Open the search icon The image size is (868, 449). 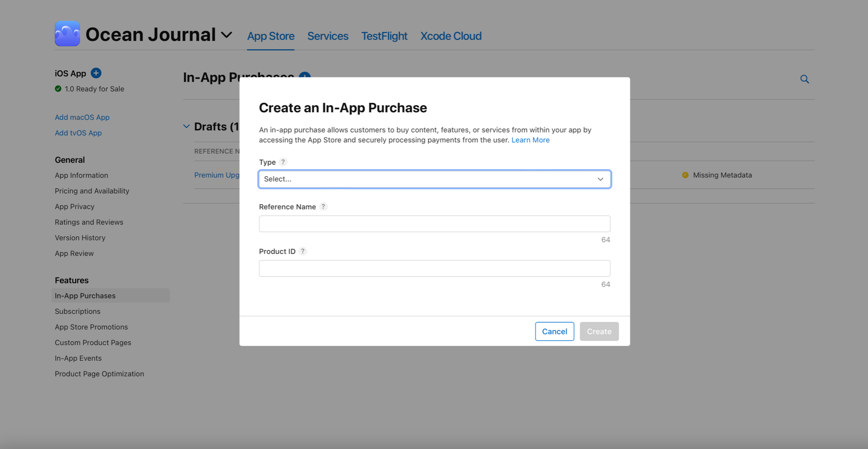[805, 79]
